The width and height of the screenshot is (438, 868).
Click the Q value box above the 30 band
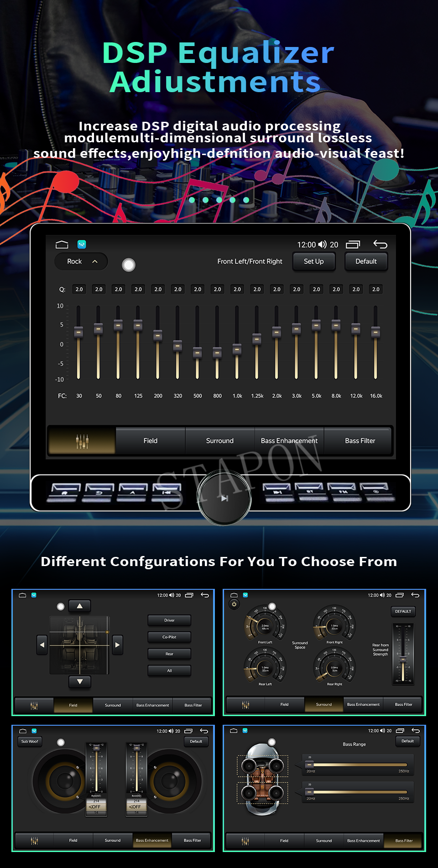point(79,289)
